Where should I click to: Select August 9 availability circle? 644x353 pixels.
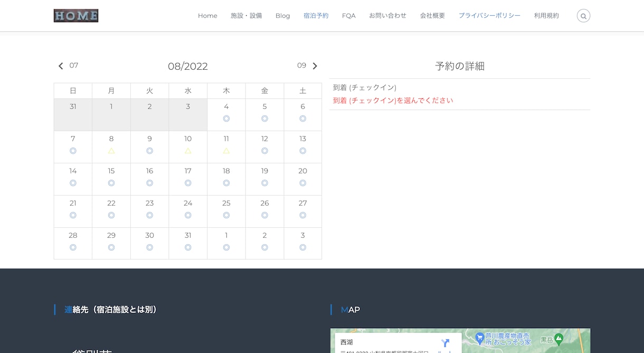click(150, 151)
